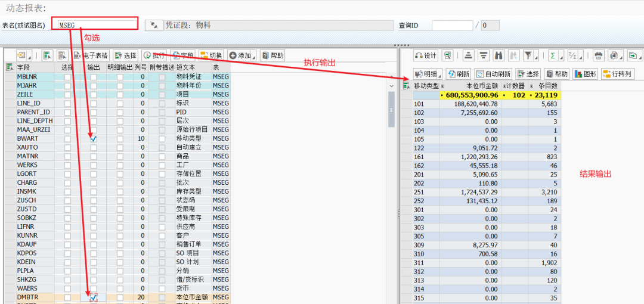Viewport: 644px width, 304px height.
Task: Check 输出 checkbox for LIFNR
Action: coord(94,227)
